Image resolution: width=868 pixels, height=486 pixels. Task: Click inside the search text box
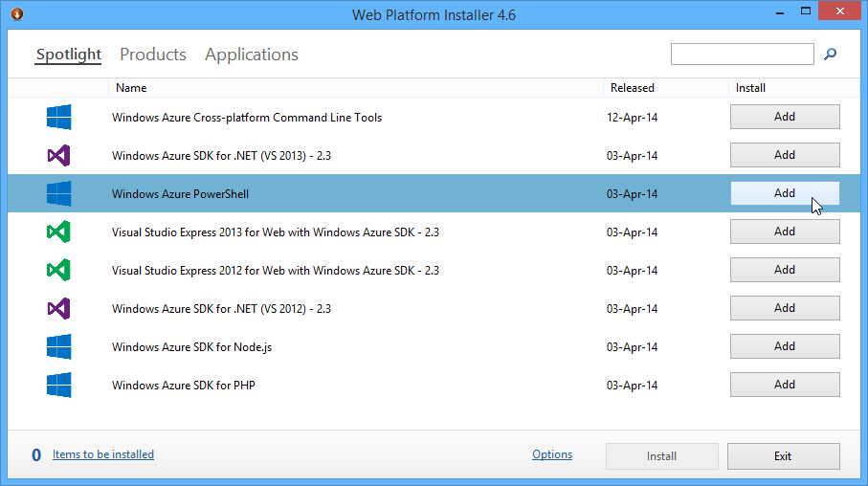point(742,55)
